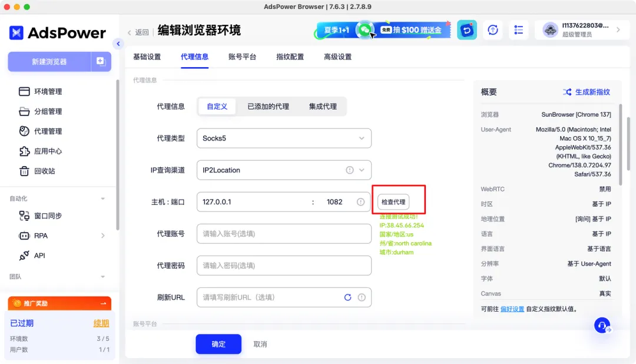Click the 检查代理 button
The width and height of the screenshot is (636, 364).
[x=393, y=202]
